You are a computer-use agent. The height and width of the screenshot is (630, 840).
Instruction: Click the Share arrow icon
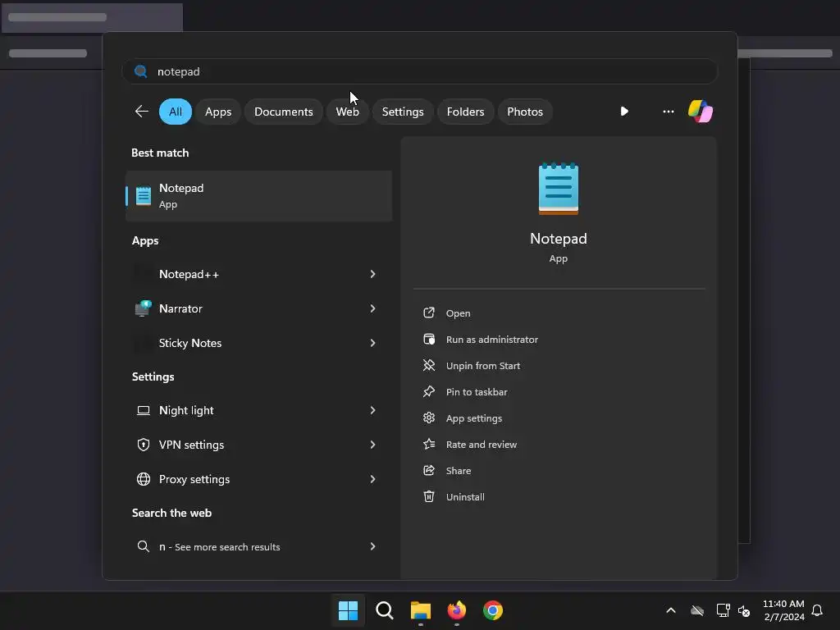(x=428, y=470)
